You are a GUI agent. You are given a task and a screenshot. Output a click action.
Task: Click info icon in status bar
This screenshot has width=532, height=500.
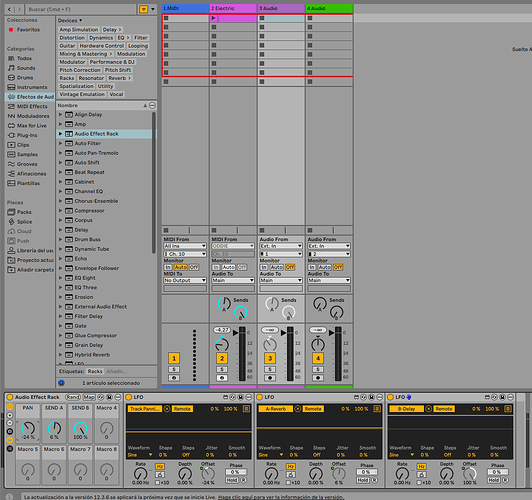tap(10, 496)
